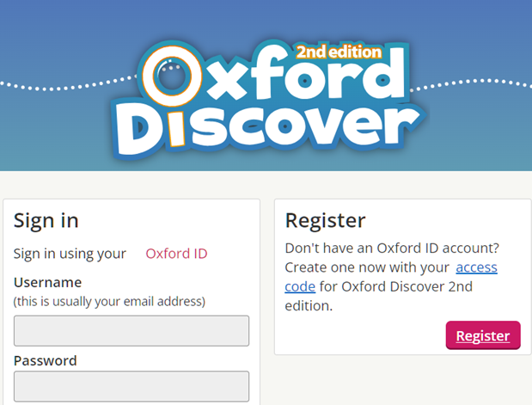Image resolution: width=532 pixels, height=405 pixels.
Task: Click "Don't have an Oxford ID account?" text
Action: (x=392, y=249)
